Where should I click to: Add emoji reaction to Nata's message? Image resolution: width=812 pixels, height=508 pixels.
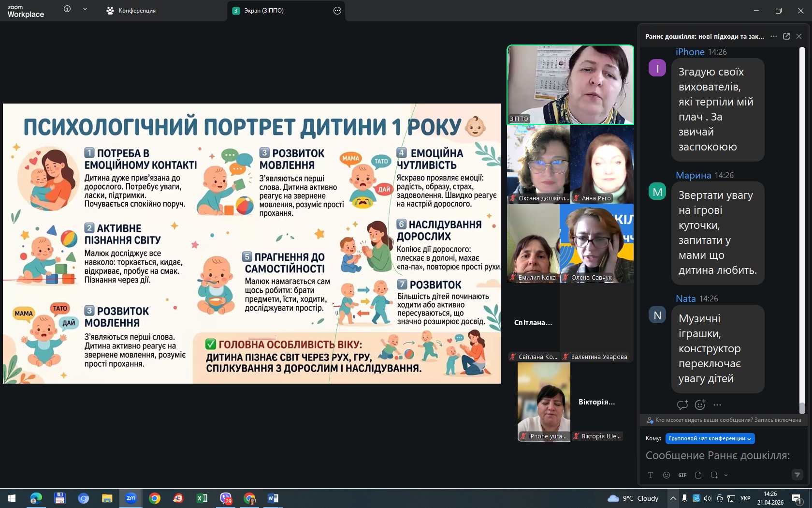[700, 405]
